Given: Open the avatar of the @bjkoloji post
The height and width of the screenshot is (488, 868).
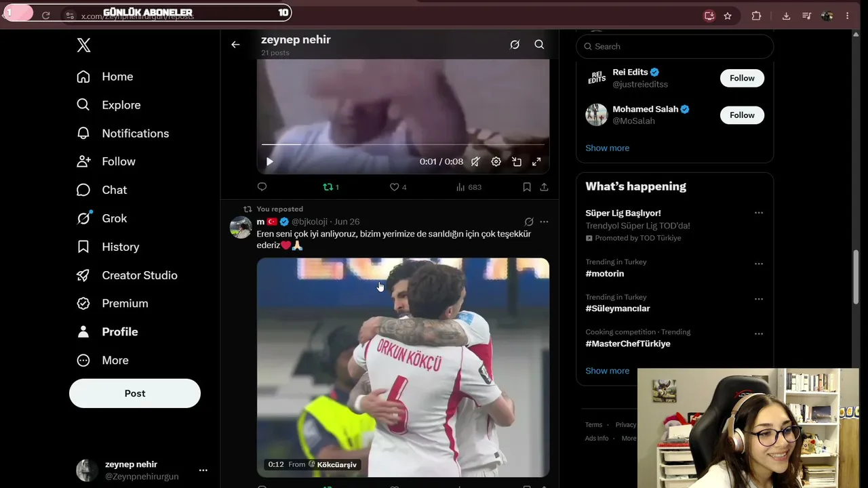Looking at the screenshot, I should pyautogui.click(x=241, y=228).
